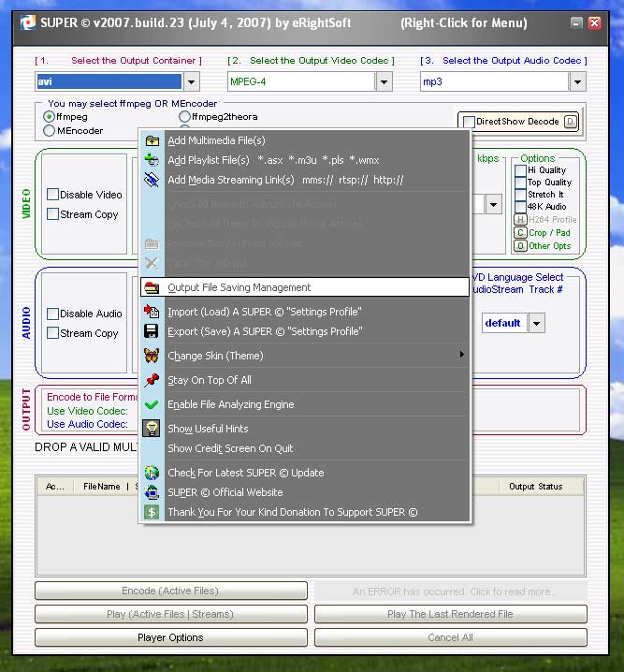The height and width of the screenshot is (672, 624).
Task: Click the An ERROR has occurred message
Action: [x=451, y=592]
